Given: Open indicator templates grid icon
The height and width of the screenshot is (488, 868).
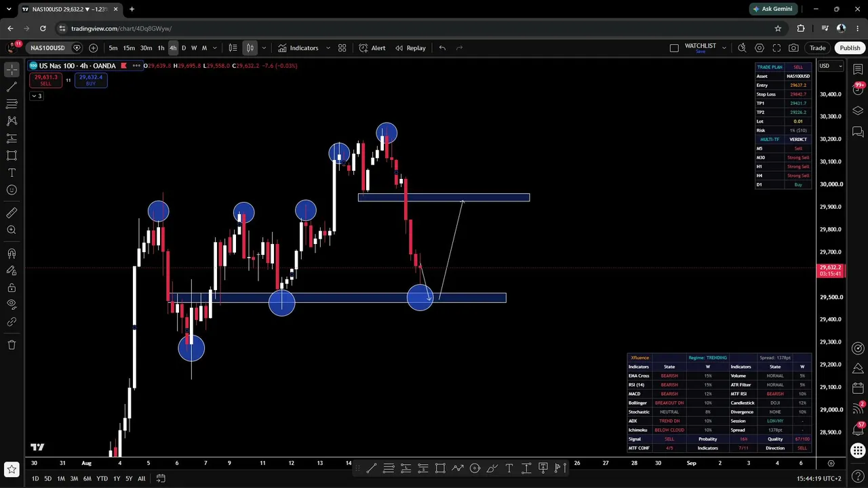Looking at the screenshot, I should tap(342, 48).
